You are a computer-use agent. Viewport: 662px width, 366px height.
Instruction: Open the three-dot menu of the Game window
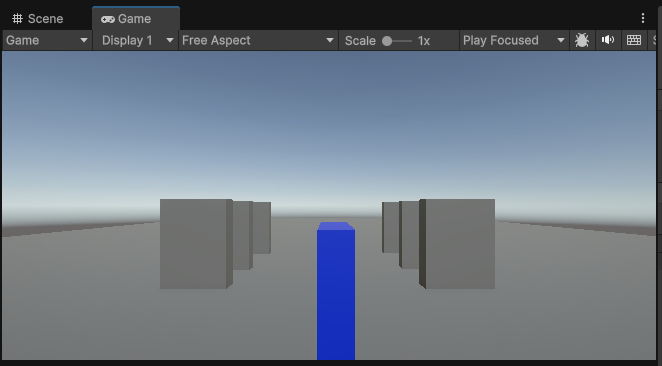pos(643,18)
